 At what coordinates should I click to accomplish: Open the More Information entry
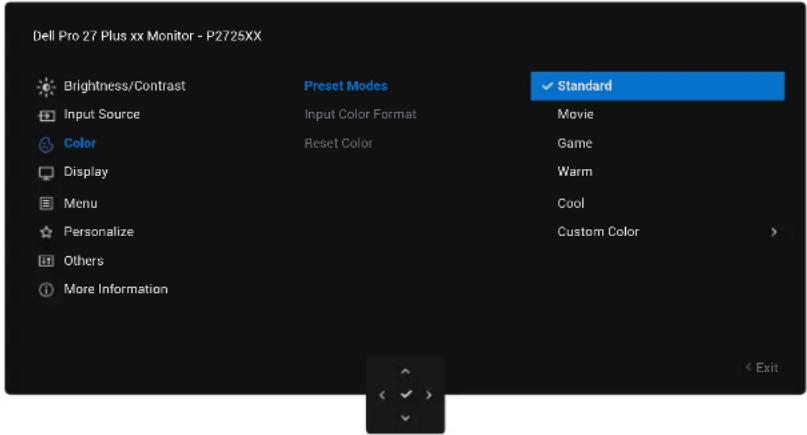(115, 289)
